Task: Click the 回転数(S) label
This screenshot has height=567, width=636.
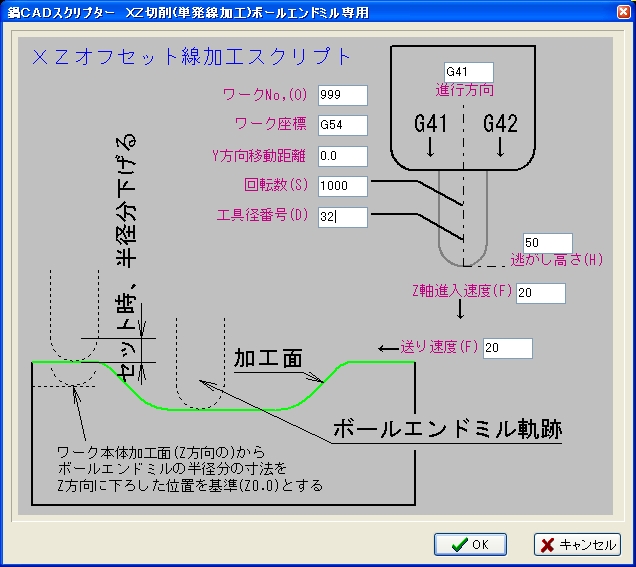Action: pos(276,185)
